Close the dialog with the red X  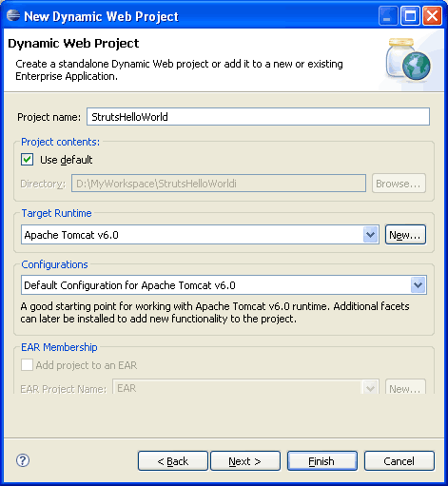[432, 15]
